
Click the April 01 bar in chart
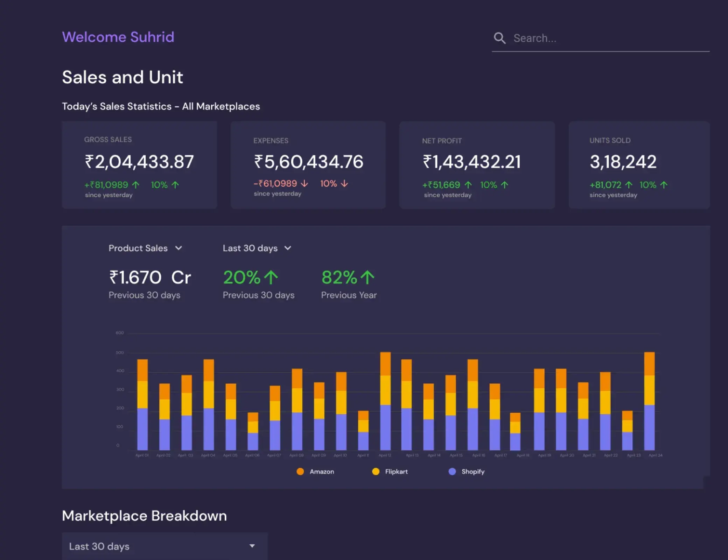pyautogui.click(x=142, y=405)
